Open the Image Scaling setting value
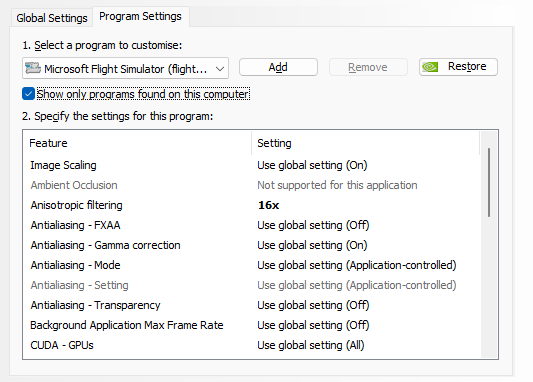533x382 pixels. [x=312, y=165]
